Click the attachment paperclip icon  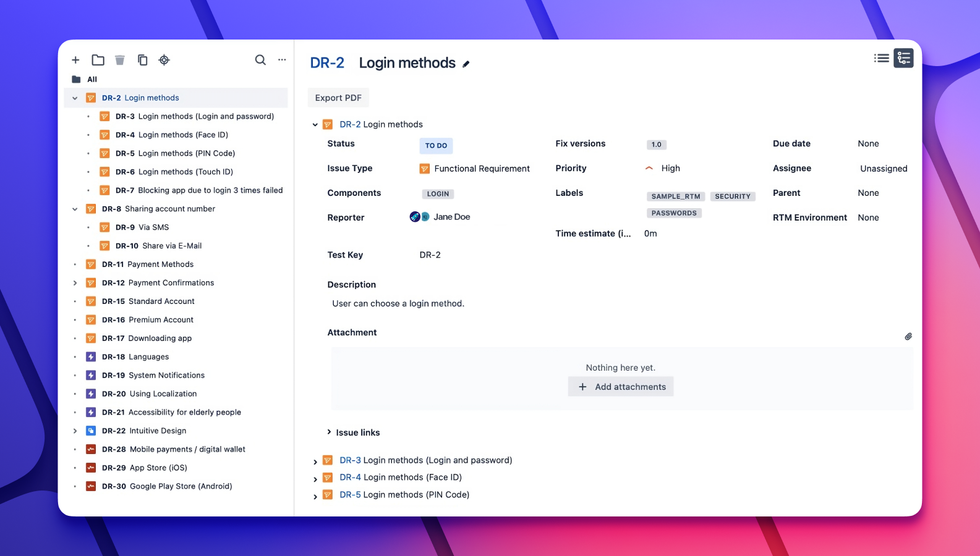pyautogui.click(x=908, y=337)
